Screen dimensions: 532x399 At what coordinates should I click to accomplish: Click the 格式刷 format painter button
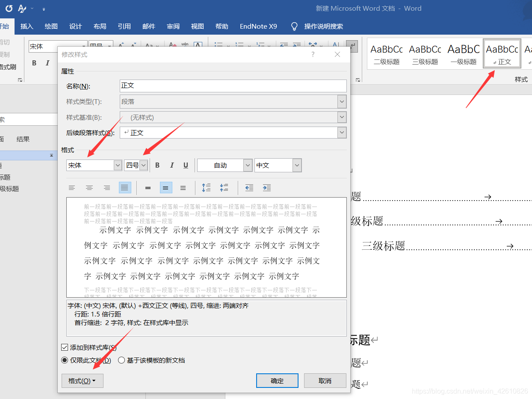[8, 67]
